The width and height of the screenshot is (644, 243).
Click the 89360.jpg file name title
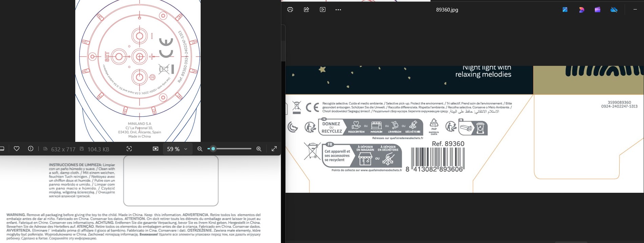pos(447,10)
